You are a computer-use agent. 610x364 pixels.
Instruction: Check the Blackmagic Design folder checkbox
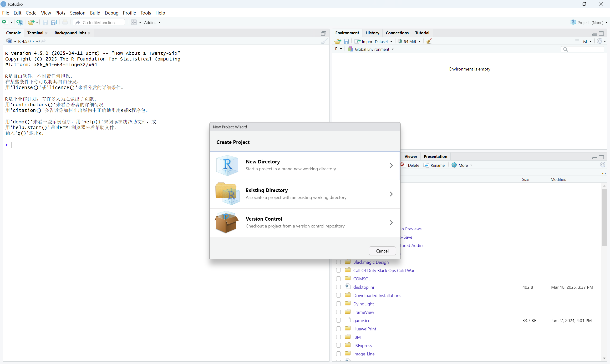(x=339, y=262)
